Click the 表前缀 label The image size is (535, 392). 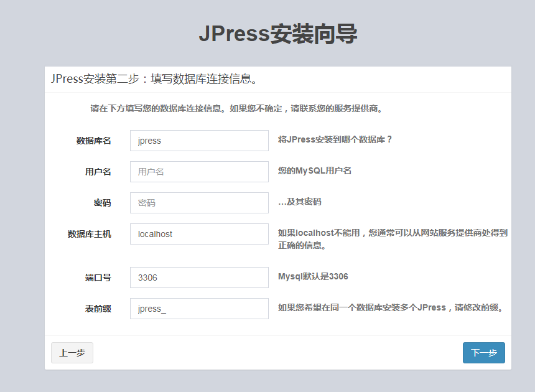pyautogui.click(x=98, y=309)
